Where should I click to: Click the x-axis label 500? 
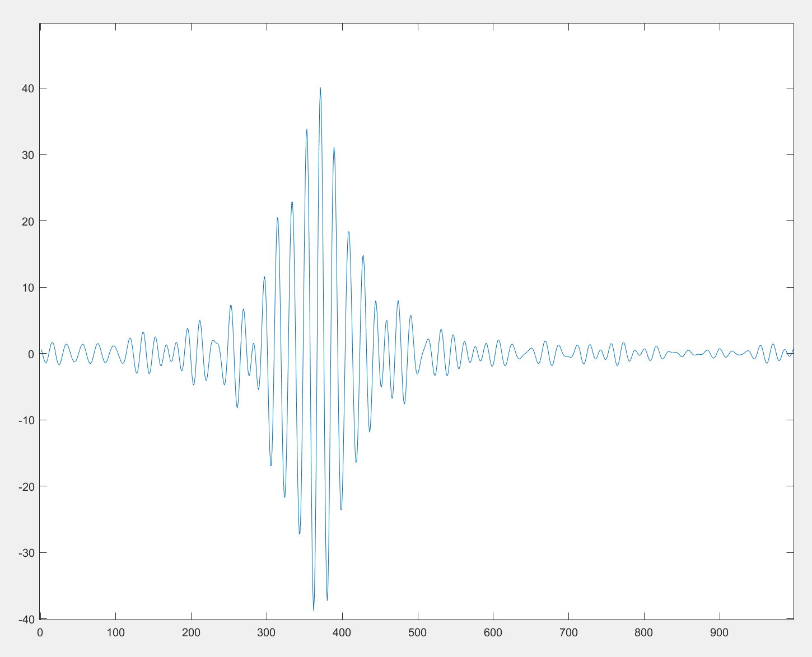coord(417,633)
